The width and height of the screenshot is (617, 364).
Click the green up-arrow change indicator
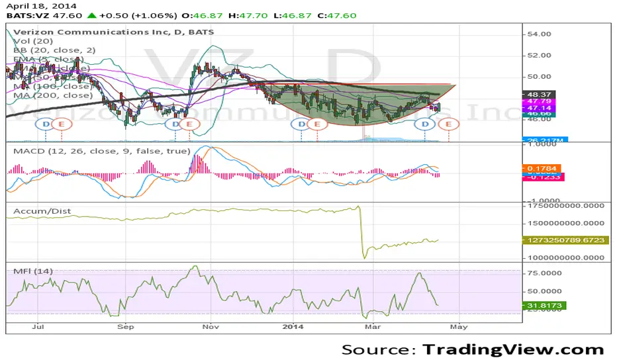tap(91, 16)
